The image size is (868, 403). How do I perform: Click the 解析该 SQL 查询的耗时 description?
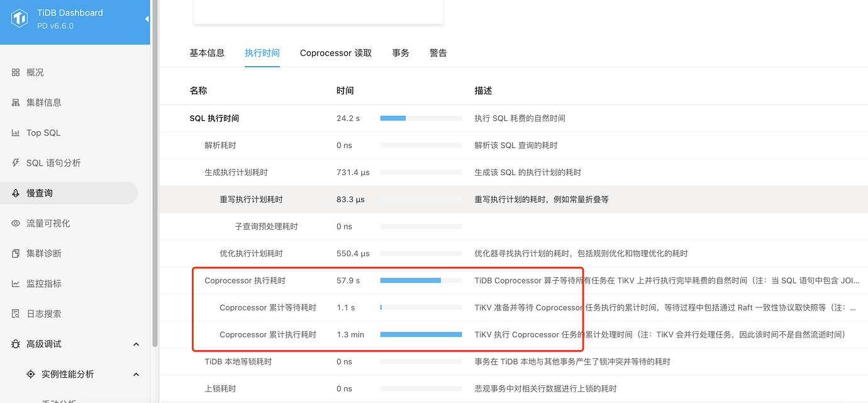click(x=516, y=145)
